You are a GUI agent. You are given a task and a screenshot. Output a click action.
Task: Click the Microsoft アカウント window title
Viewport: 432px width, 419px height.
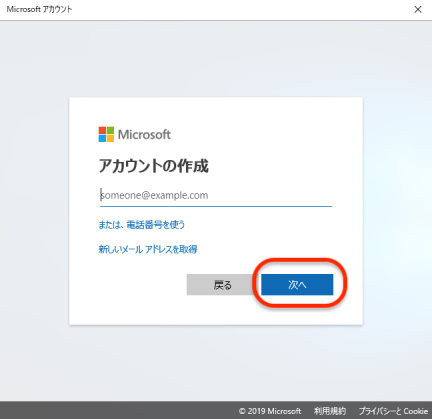(39, 9)
